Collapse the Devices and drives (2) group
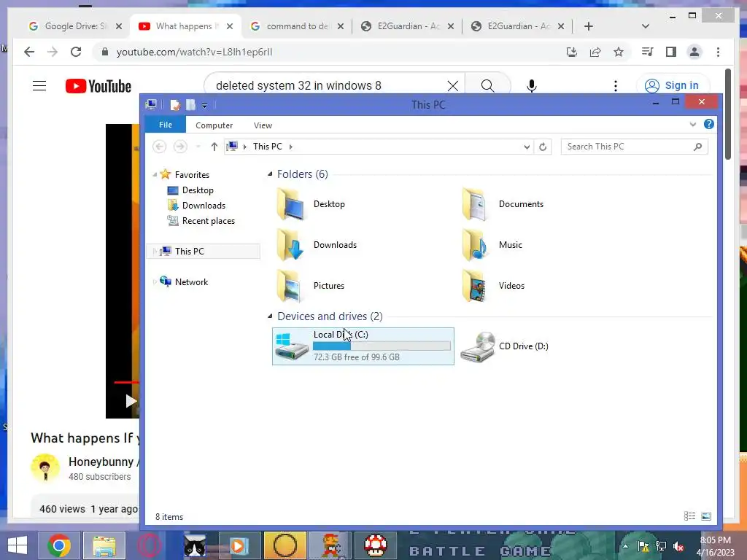This screenshot has width=747, height=560. point(270,316)
